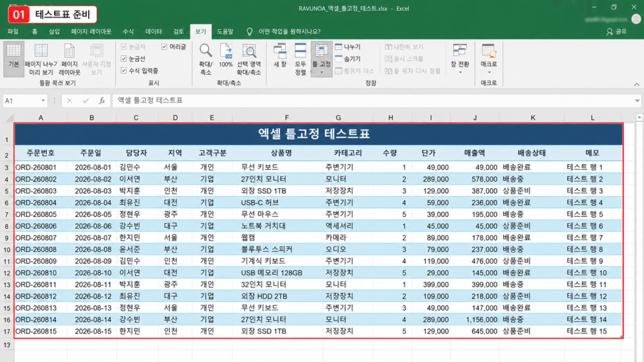Open the Insert (삽입) tab
644x362 pixels.
coord(54,31)
